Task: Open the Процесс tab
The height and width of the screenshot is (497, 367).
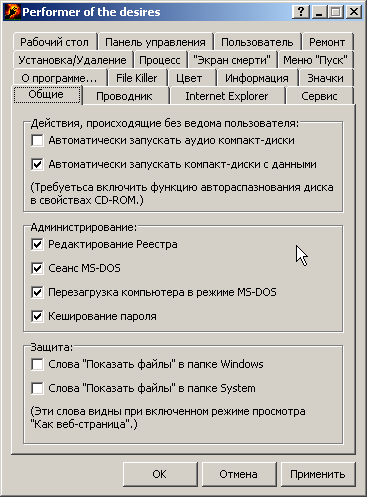Action: (160, 60)
